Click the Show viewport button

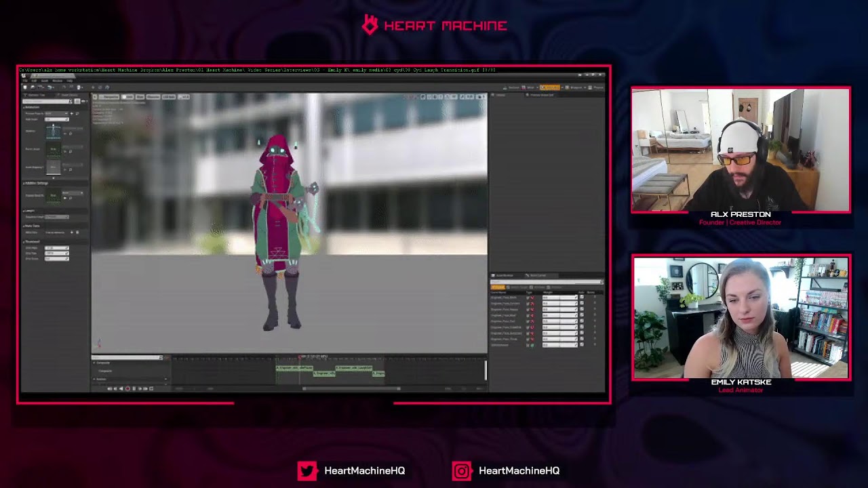pos(140,97)
